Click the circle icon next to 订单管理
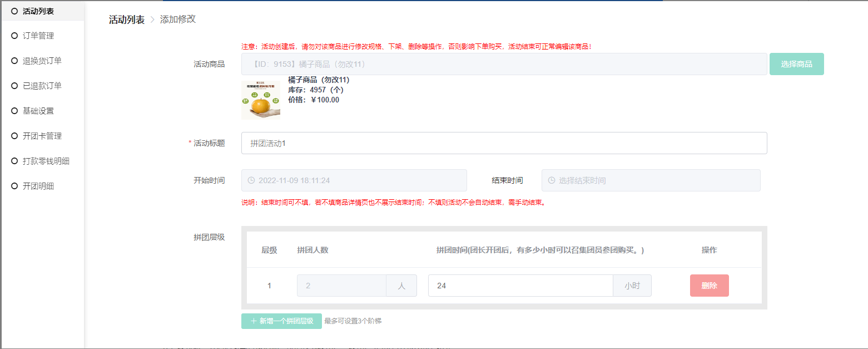 tap(14, 36)
